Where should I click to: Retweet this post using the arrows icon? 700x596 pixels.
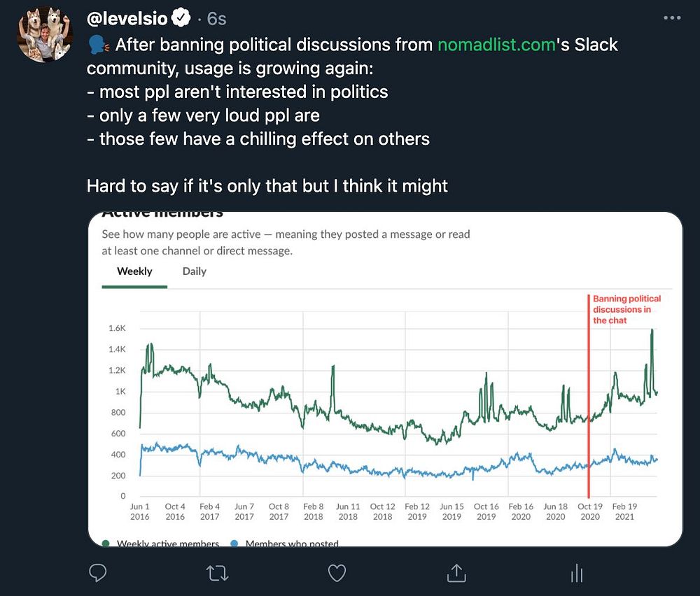click(218, 574)
